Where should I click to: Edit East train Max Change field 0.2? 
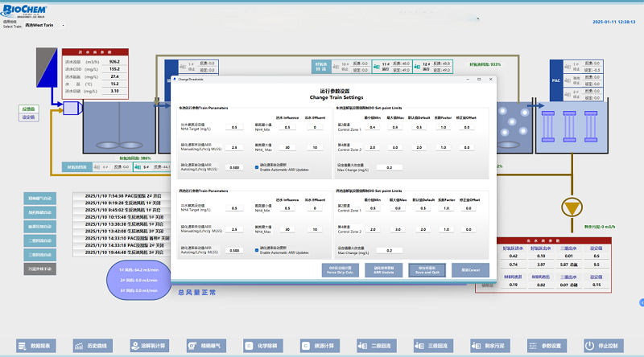389,167
